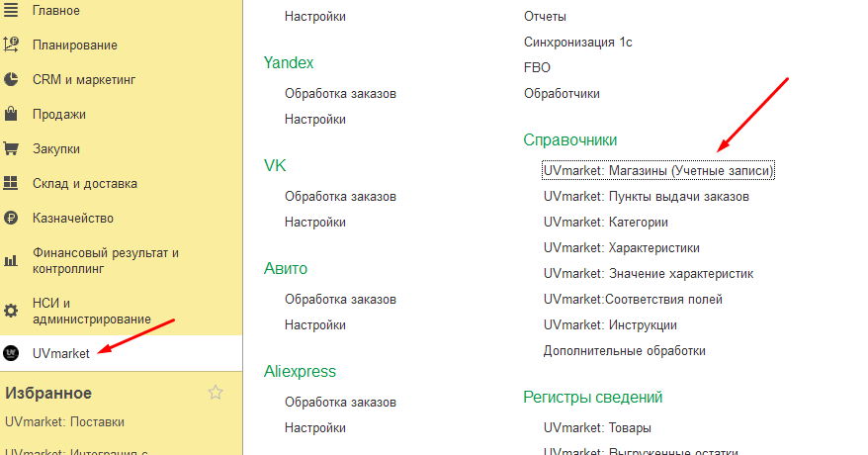Image resolution: width=868 pixels, height=455 pixels.
Task: Open the Казначейство section
Action: tap(73, 218)
